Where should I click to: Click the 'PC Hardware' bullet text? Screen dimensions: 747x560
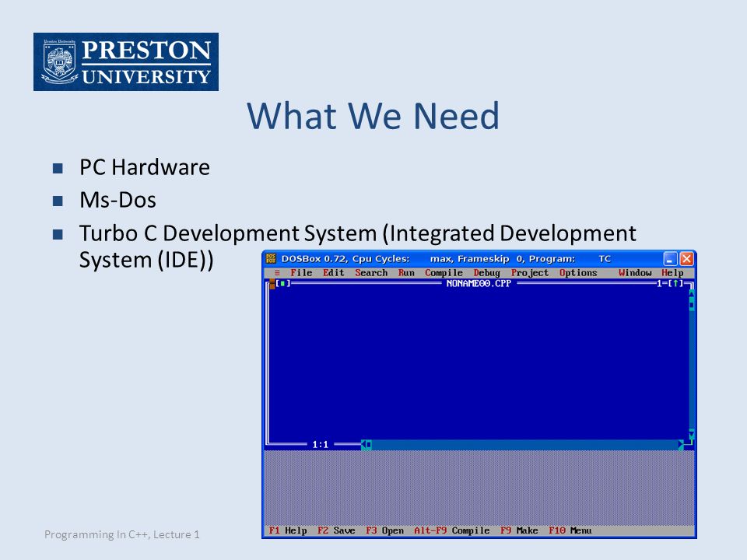145,167
